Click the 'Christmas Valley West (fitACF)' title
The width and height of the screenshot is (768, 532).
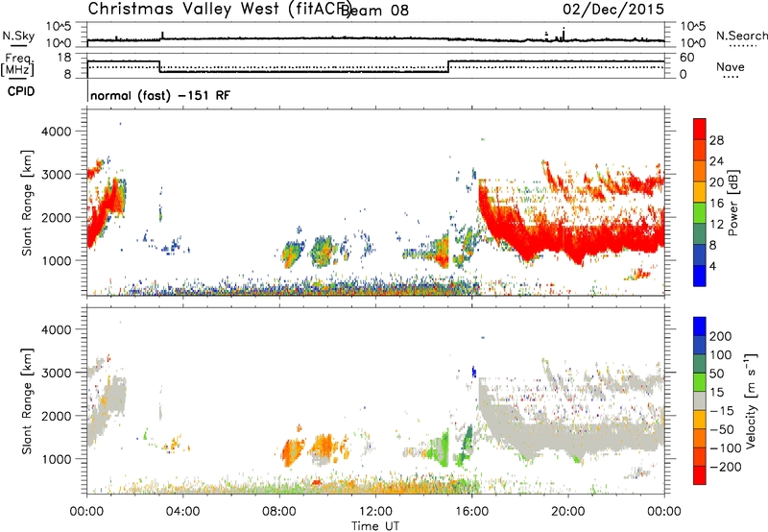click(219, 10)
